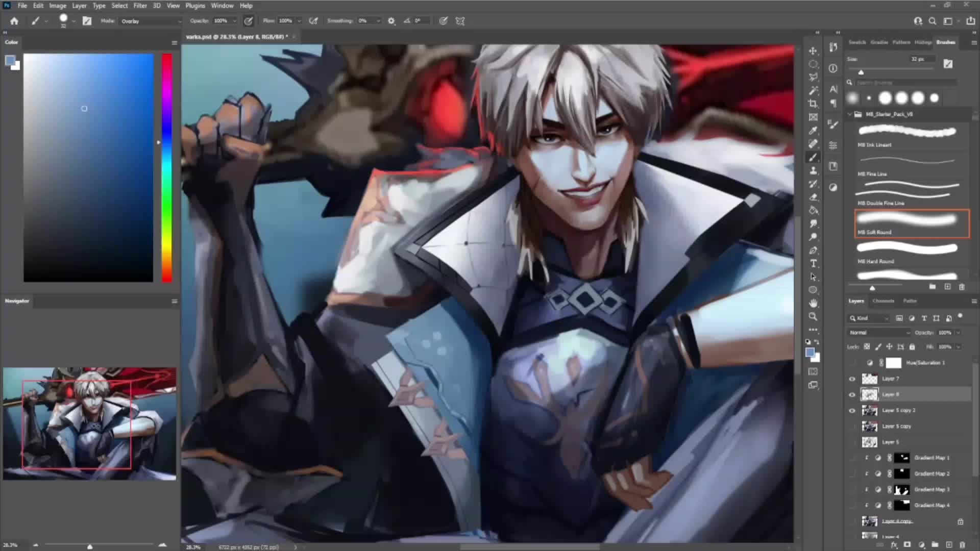This screenshot has height=551, width=980.
Task: Open the layer filter Kind dropdown
Action: click(869, 318)
